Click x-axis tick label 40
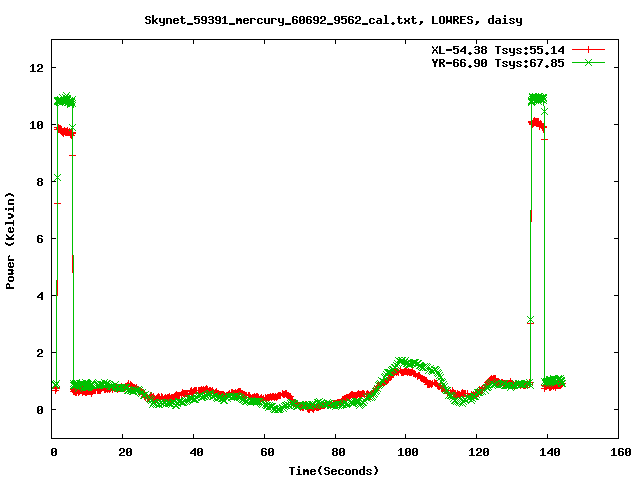 pyautogui.click(x=196, y=452)
